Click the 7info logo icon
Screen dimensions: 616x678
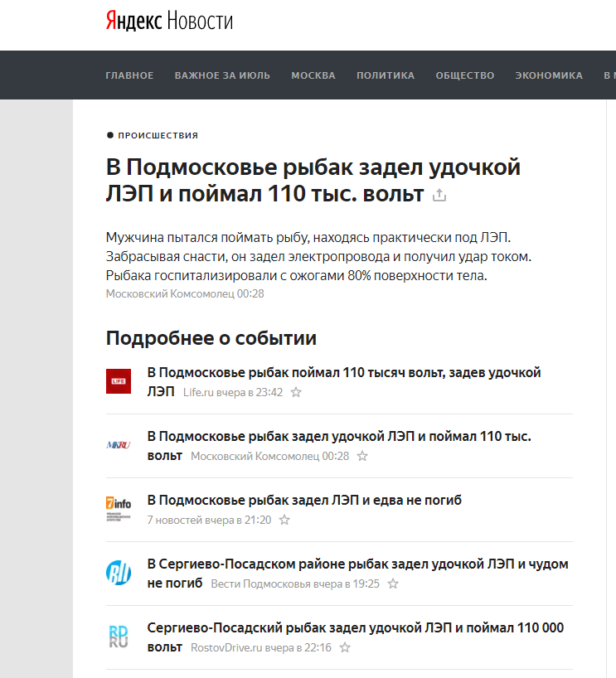coord(119,509)
